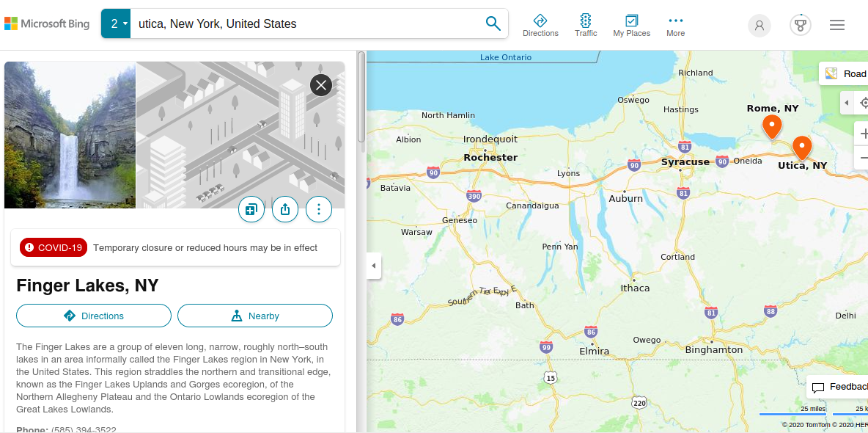Click the Lake Ontario label
Image resolution: width=868 pixels, height=433 pixels.
point(505,57)
